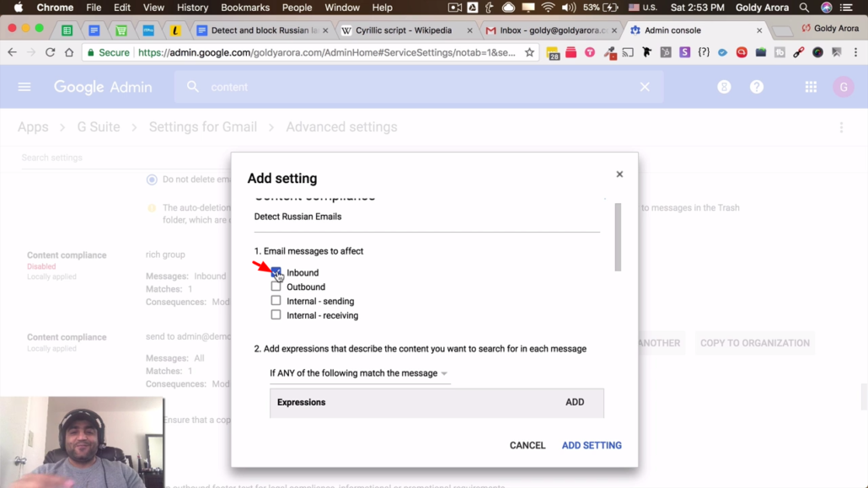Click the purple S extension icon
868x488 pixels.
point(685,52)
